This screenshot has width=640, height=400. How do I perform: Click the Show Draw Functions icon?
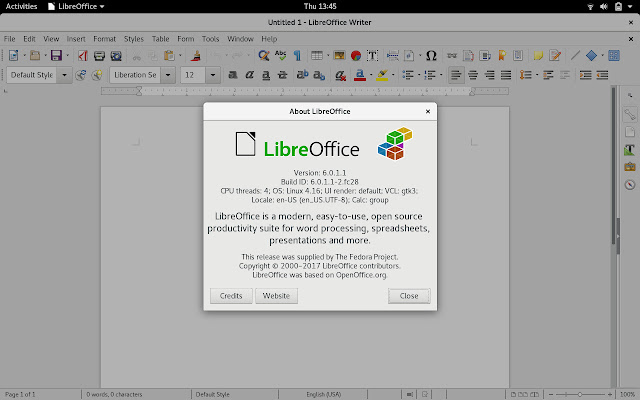tap(614, 55)
